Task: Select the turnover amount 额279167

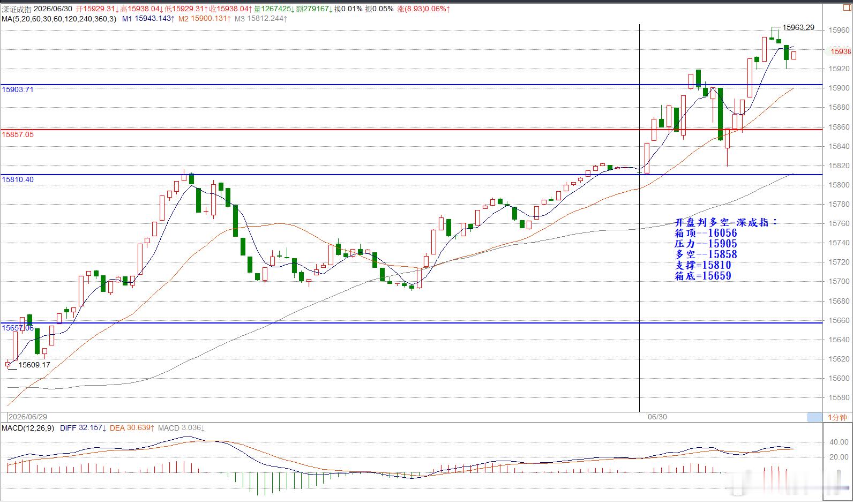Action: pos(313,9)
